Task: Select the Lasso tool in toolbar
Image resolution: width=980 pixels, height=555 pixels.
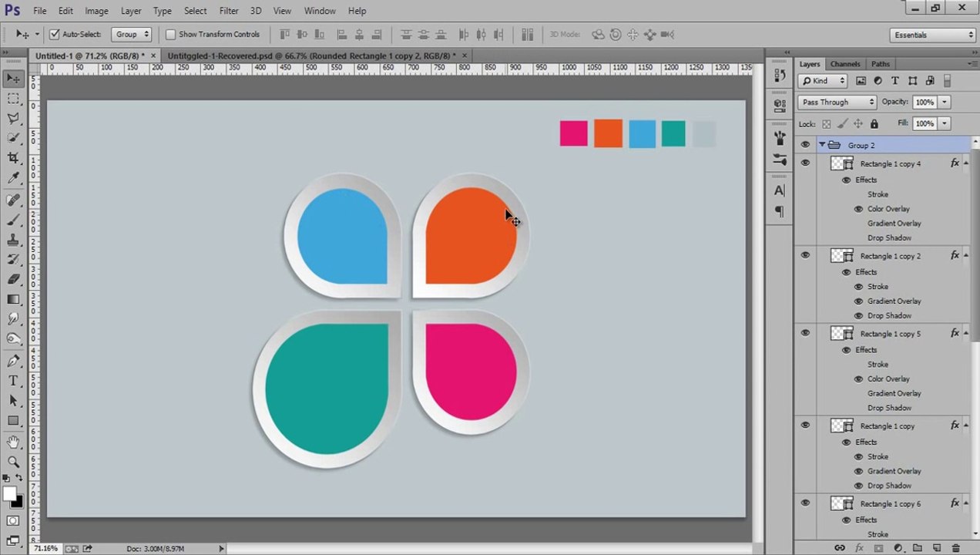Action: [13, 118]
